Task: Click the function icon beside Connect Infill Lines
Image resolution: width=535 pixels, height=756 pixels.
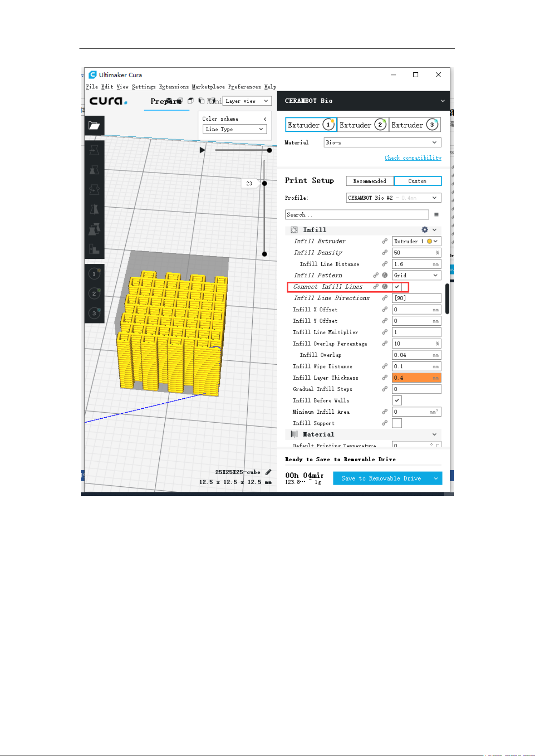Action: point(385,286)
